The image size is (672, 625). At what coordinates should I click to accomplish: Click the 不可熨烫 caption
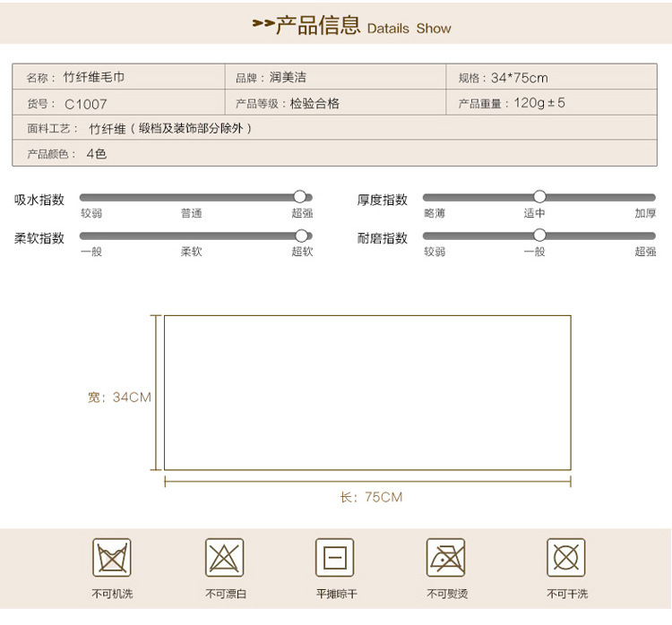coord(447,594)
